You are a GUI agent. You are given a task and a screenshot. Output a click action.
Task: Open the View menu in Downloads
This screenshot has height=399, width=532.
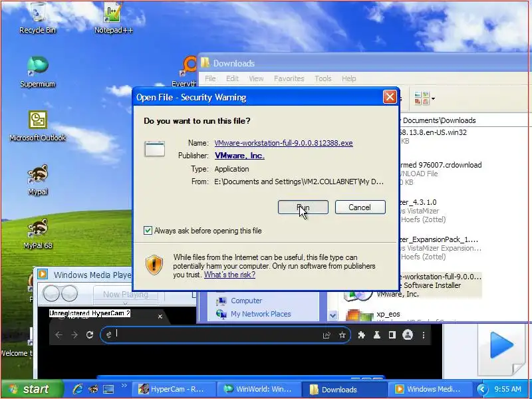click(x=256, y=78)
